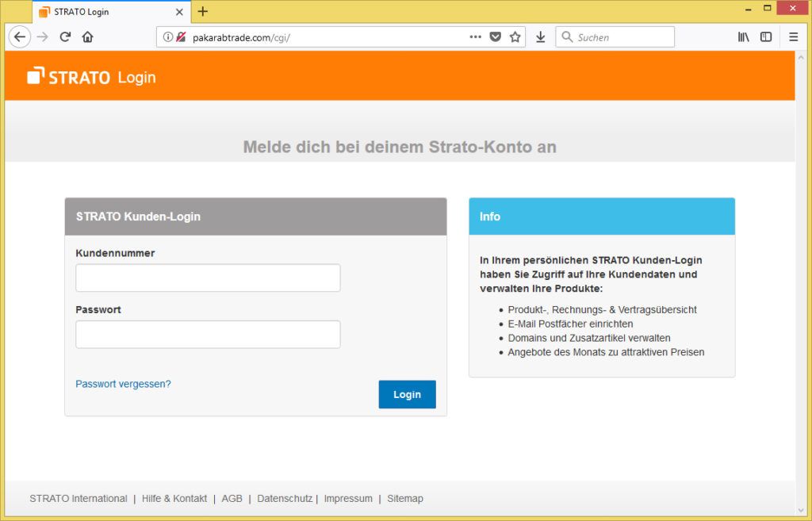Click the scrollbar down arrow

click(x=801, y=511)
